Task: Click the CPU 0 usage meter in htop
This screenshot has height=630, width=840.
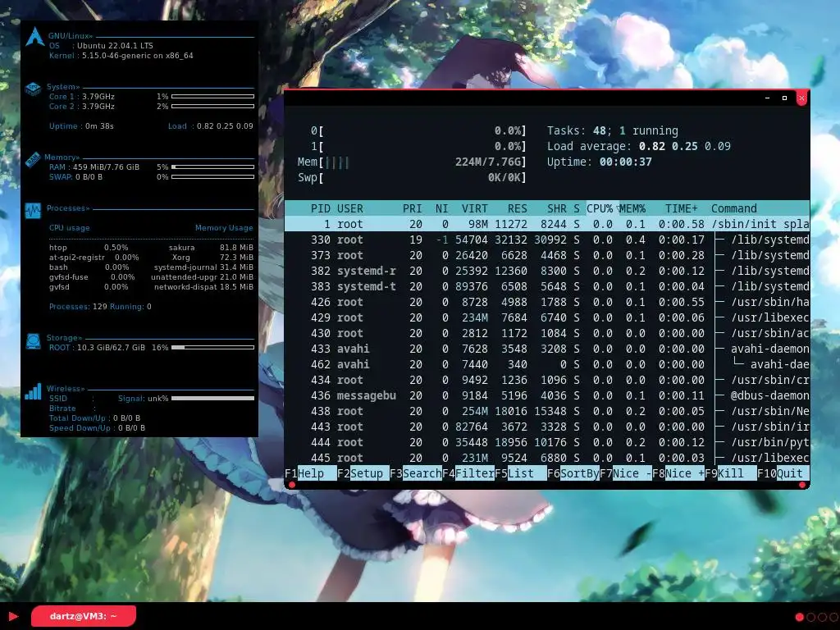Action: pyautogui.click(x=418, y=130)
